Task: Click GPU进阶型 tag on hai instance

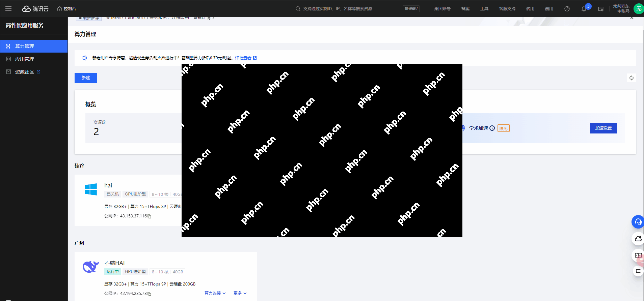Action: pyautogui.click(x=135, y=194)
